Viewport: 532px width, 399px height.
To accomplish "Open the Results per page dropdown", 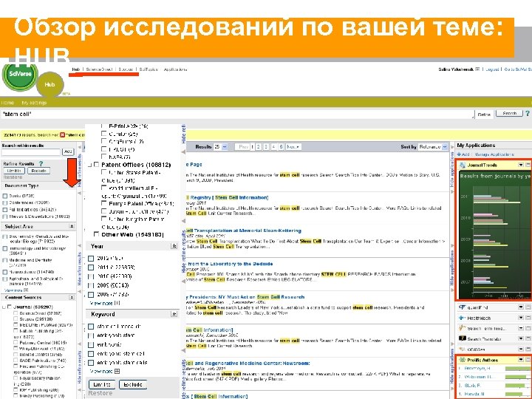I will coord(220,146).
